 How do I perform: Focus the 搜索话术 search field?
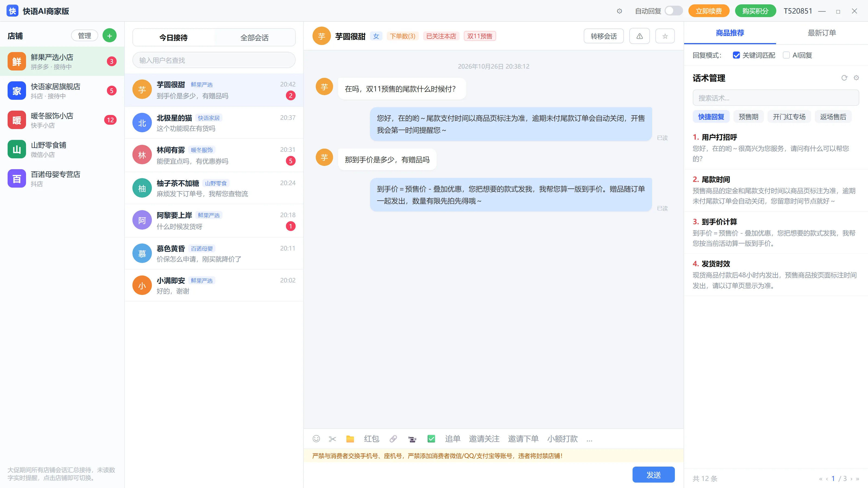[776, 98]
